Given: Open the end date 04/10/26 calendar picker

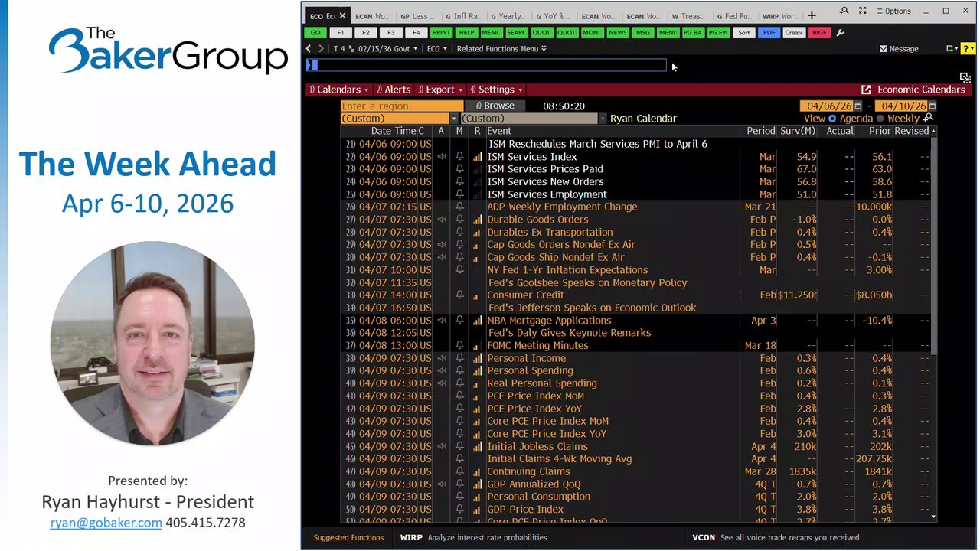Looking at the screenshot, I should point(932,106).
